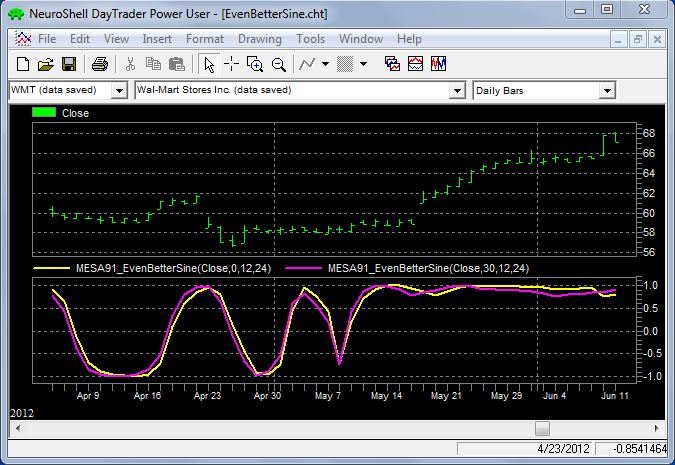Open the View menu
Screen dimensions: 675x465
tap(116, 39)
